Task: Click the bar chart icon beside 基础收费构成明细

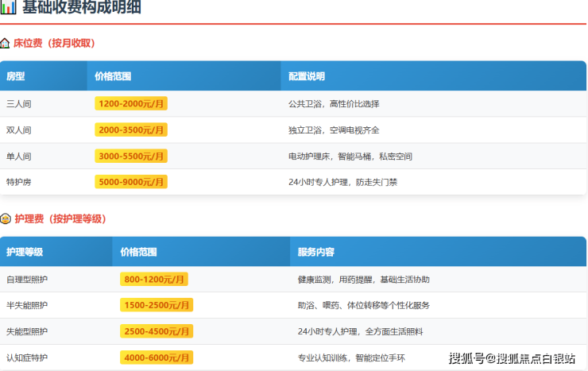Action: 8,7
